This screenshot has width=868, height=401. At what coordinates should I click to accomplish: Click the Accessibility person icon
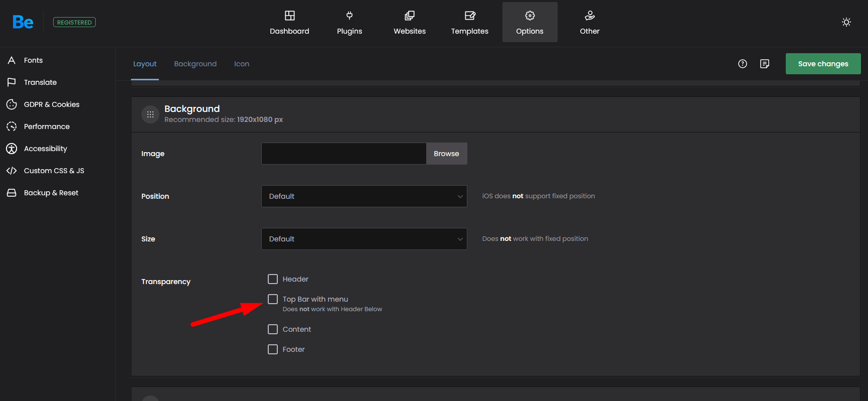[12, 149]
